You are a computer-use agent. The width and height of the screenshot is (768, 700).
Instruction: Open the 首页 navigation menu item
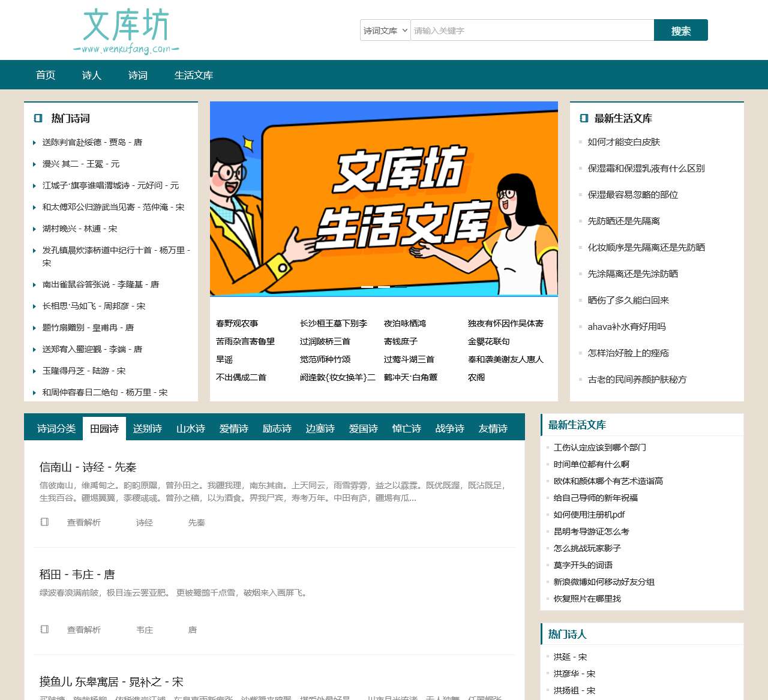(46, 76)
